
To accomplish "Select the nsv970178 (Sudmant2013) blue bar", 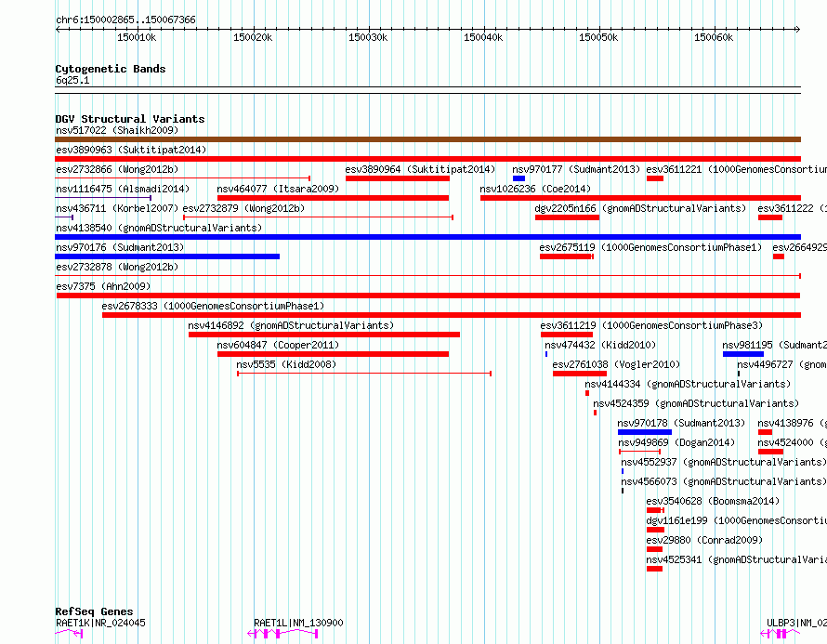I will coord(645,432).
